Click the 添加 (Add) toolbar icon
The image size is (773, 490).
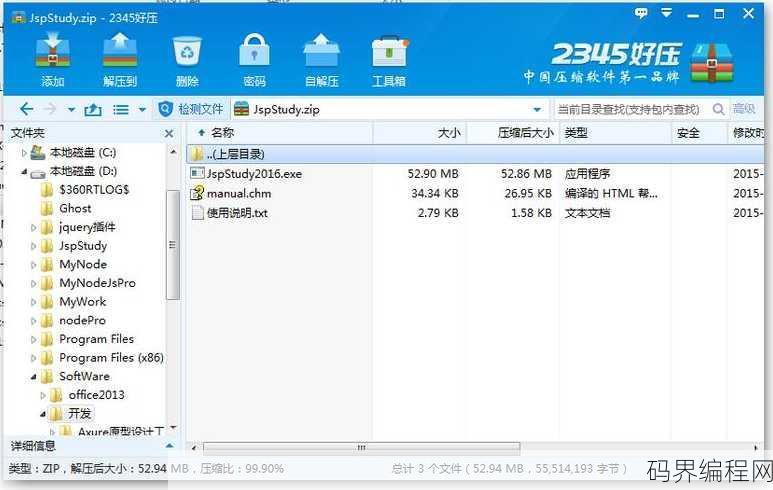pos(52,50)
